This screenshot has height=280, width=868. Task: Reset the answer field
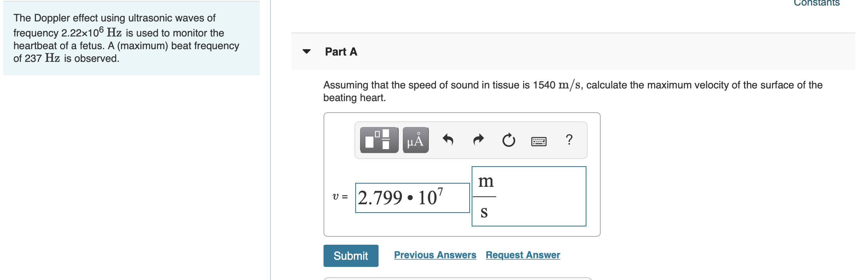tap(509, 140)
